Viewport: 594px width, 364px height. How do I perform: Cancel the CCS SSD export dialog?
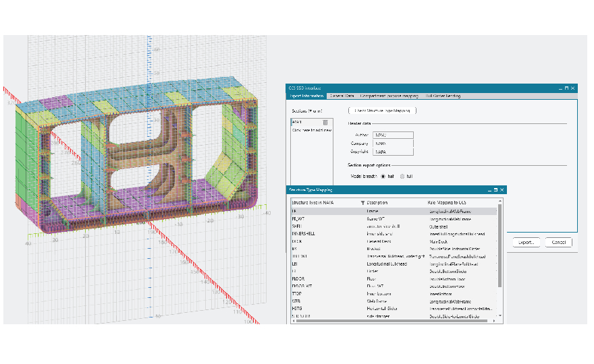click(559, 242)
